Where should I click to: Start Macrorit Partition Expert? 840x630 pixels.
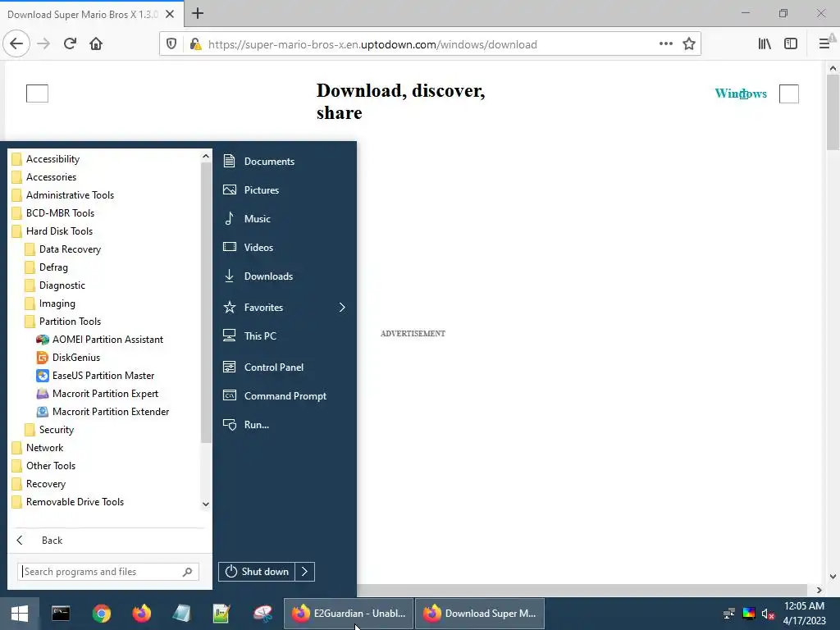[x=97, y=393]
